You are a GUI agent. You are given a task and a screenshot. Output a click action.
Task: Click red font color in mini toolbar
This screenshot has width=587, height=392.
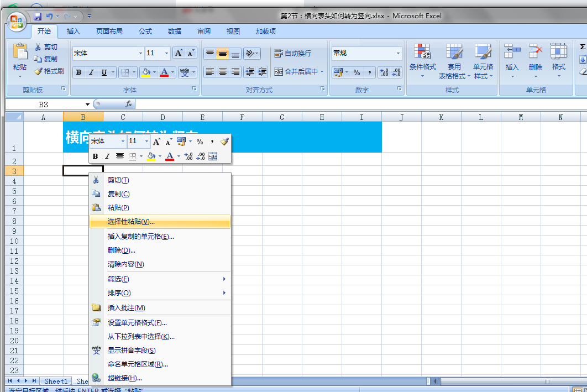(x=170, y=156)
